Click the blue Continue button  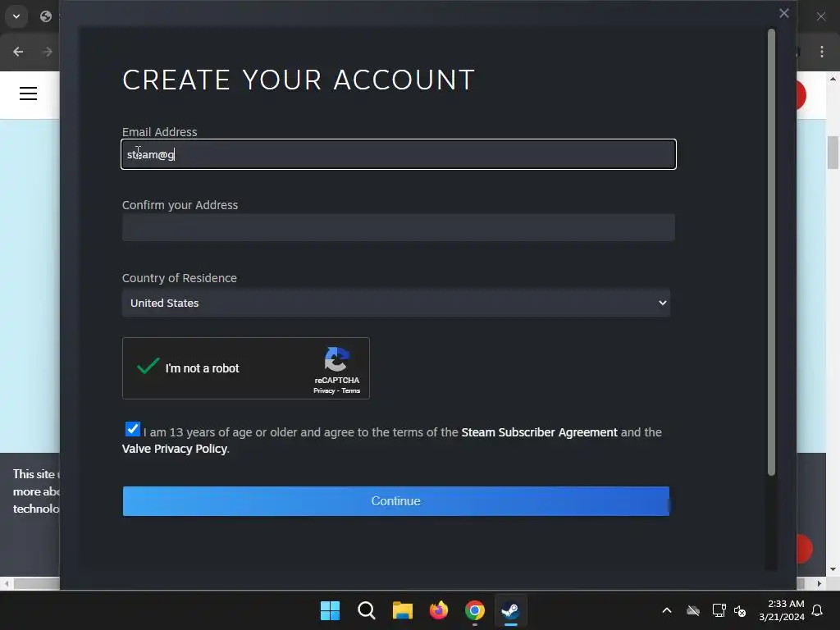pyautogui.click(x=396, y=501)
